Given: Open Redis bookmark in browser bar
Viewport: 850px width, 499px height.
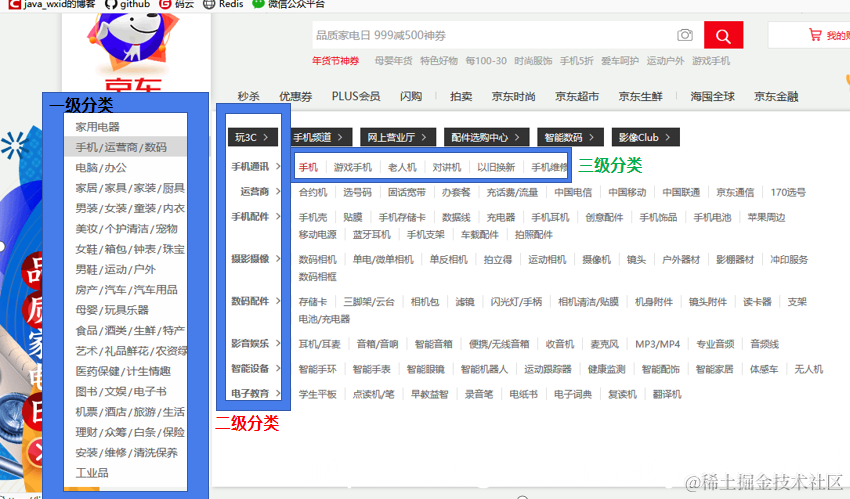Looking at the screenshot, I should coord(223,4).
